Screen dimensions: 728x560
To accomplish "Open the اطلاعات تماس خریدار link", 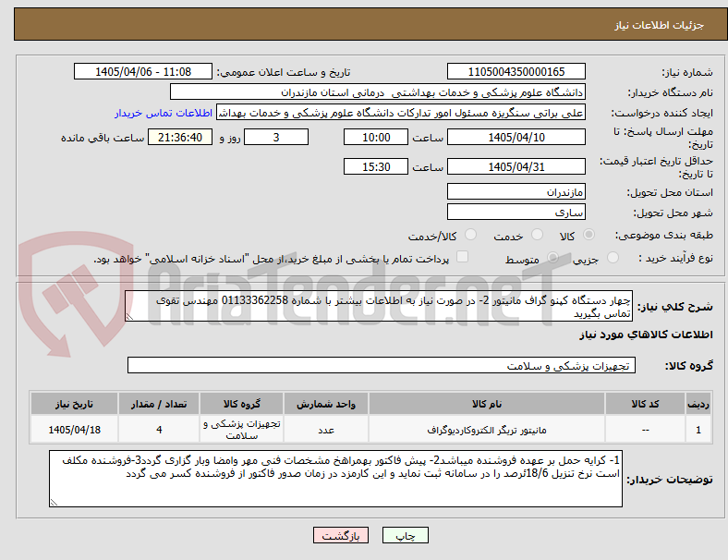I will pyautogui.click(x=164, y=113).
